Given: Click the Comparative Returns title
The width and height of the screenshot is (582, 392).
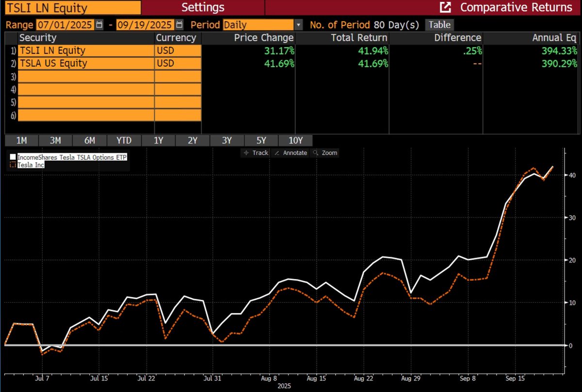Looking at the screenshot, I should 516,7.
